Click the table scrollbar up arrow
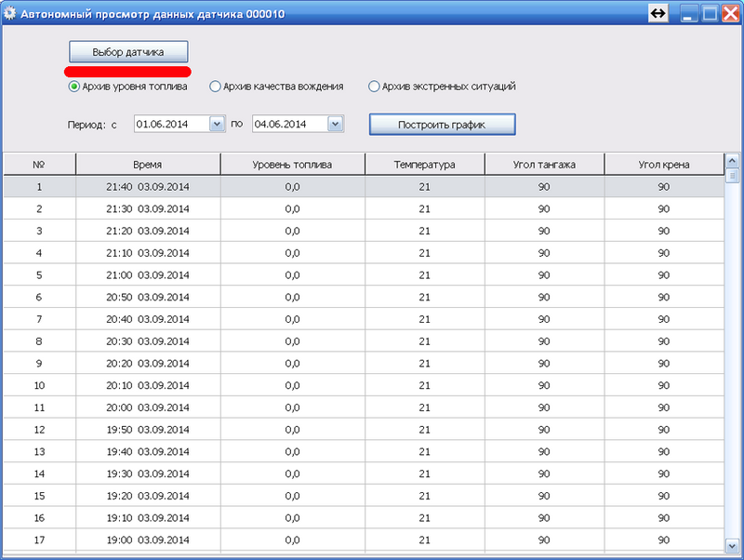 pyautogui.click(x=732, y=161)
